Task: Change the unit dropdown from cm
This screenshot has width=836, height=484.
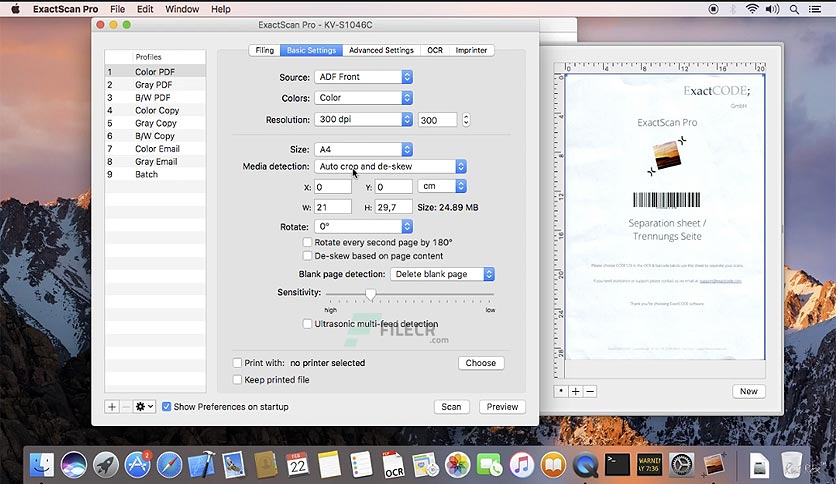Action: point(442,186)
